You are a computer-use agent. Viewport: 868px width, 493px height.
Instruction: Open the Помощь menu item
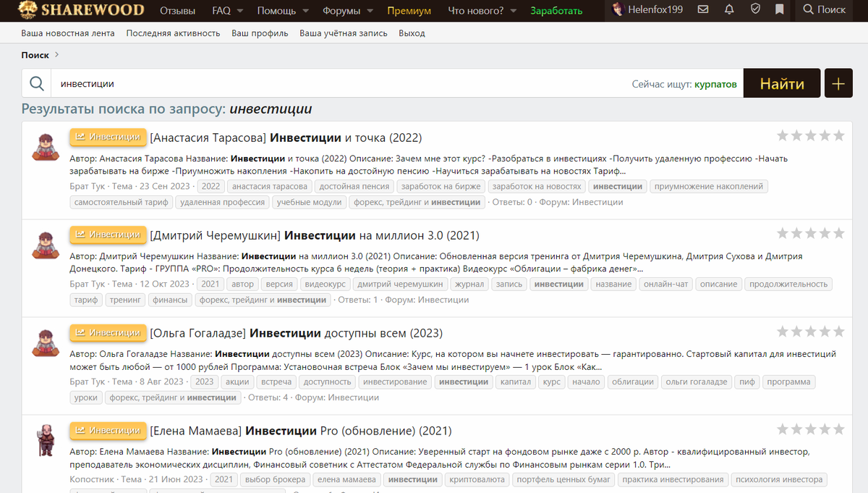click(x=276, y=10)
